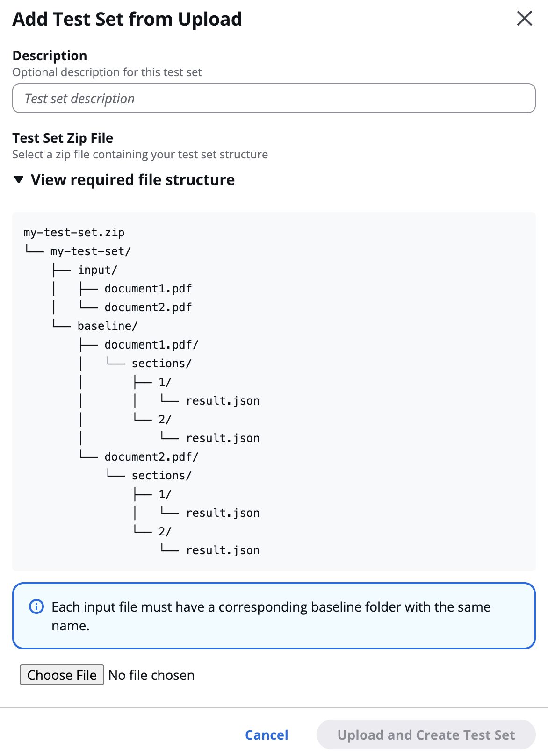Select document1.pdf under the input folder
The image size is (548, 756).
point(148,289)
